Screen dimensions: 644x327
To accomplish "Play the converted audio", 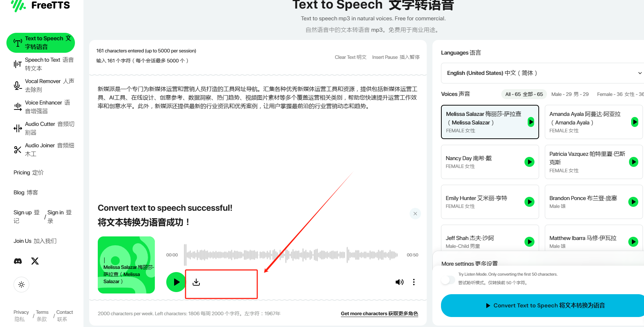I will click(176, 282).
